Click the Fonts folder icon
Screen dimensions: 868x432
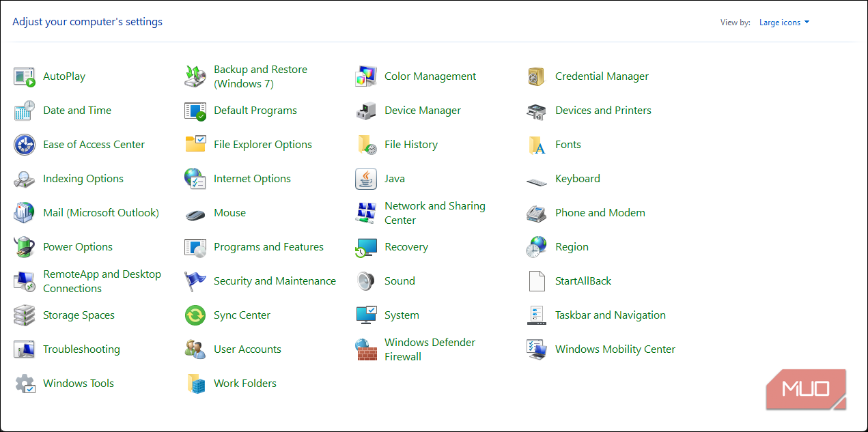[537, 145]
